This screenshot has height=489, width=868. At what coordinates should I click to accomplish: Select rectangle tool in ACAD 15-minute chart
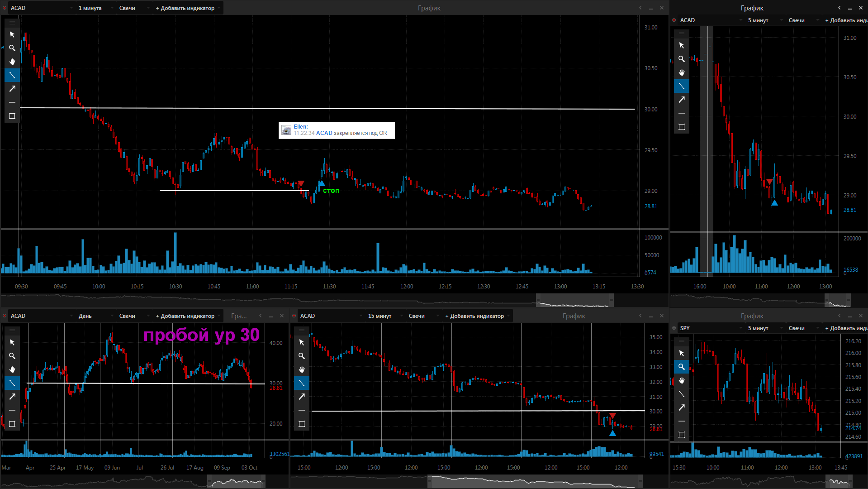coord(302,424)
